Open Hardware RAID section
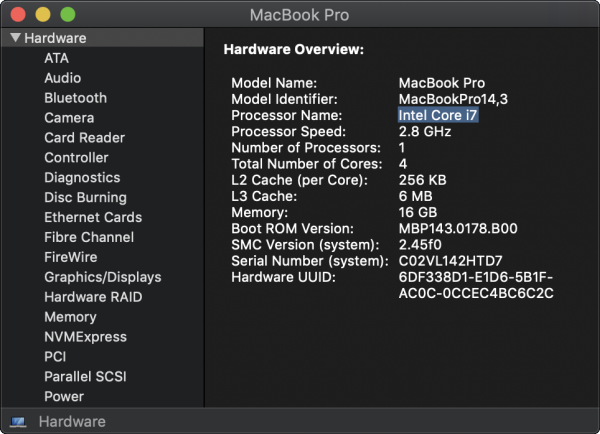The image size is (600, 434). point(93,297)
